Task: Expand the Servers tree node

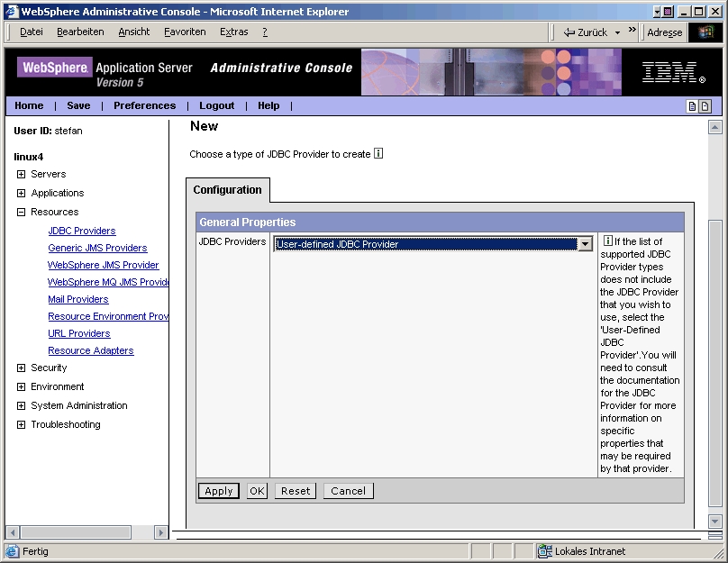Action: [21, 175]
